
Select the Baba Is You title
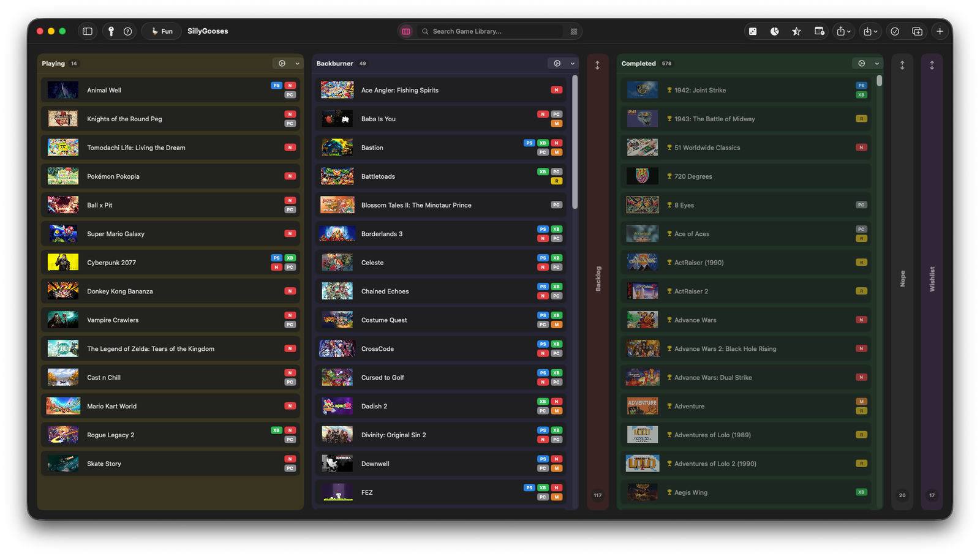click(x=379, y=119)
